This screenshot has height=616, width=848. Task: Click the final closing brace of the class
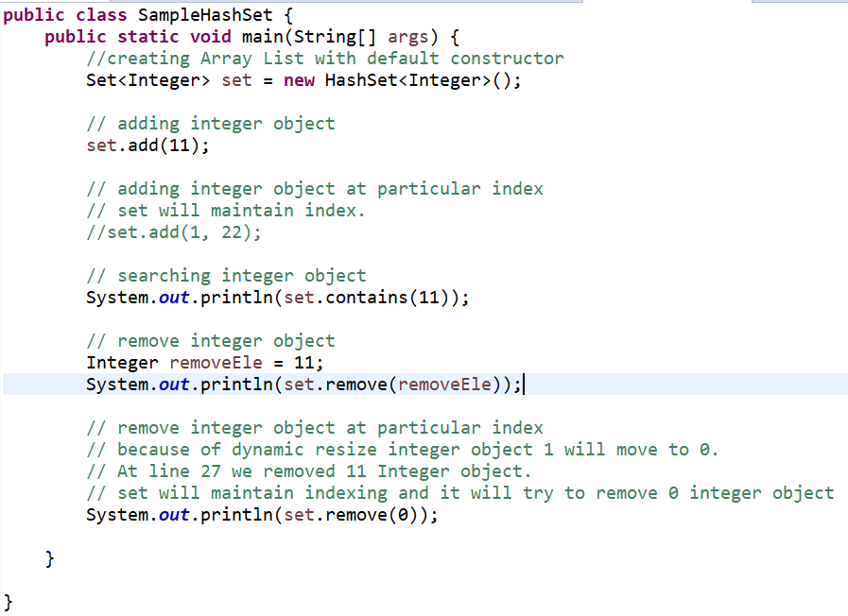click(9, 602)
